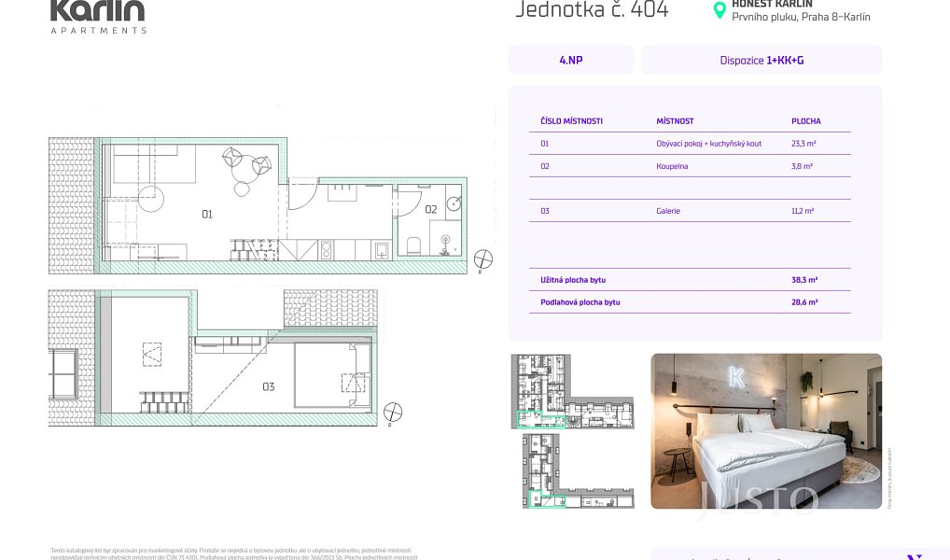950x560 pixels.
Task: Open the lower building location map thumbnail
Action: (x=578, y=471)
